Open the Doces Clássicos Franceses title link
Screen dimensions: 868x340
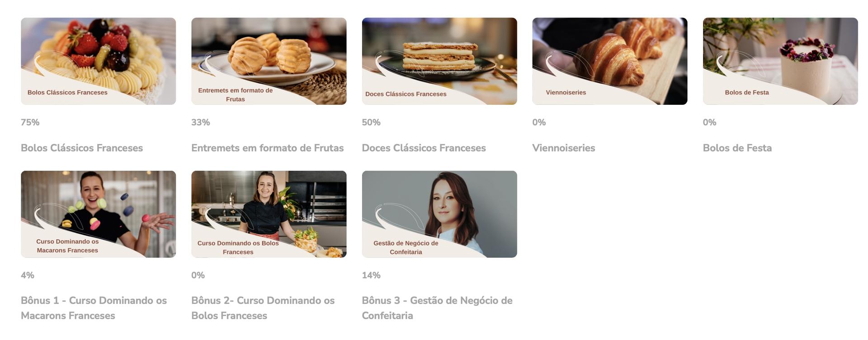coord(424,148)
